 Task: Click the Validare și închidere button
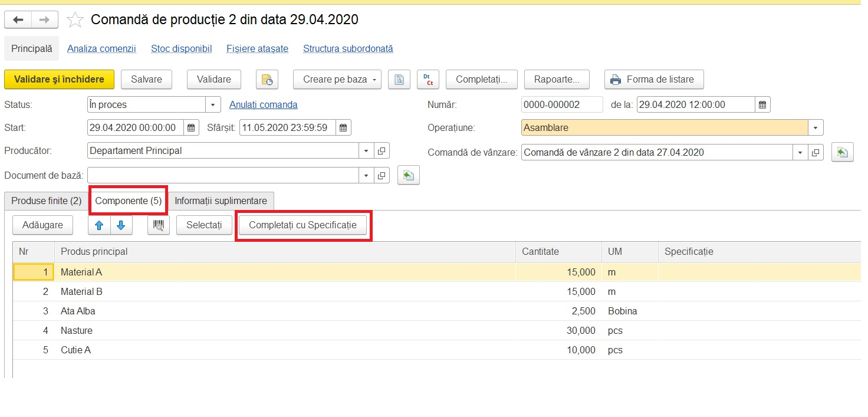click(59, 80)
